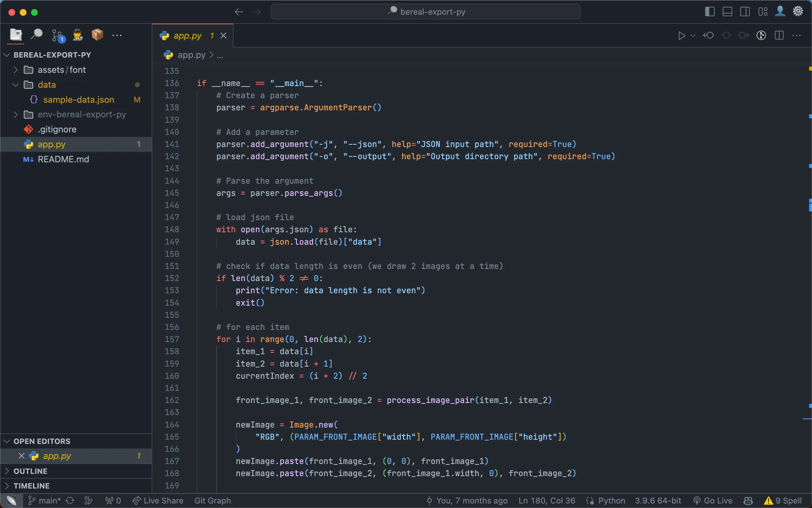Close app.py in Open Editors list
The image size is (812, 508).
tap(21, 456)
